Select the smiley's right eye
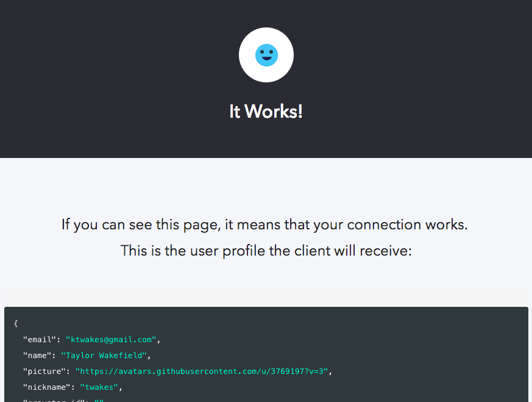This screenshot has height=402, width=532. pos(272,51)
